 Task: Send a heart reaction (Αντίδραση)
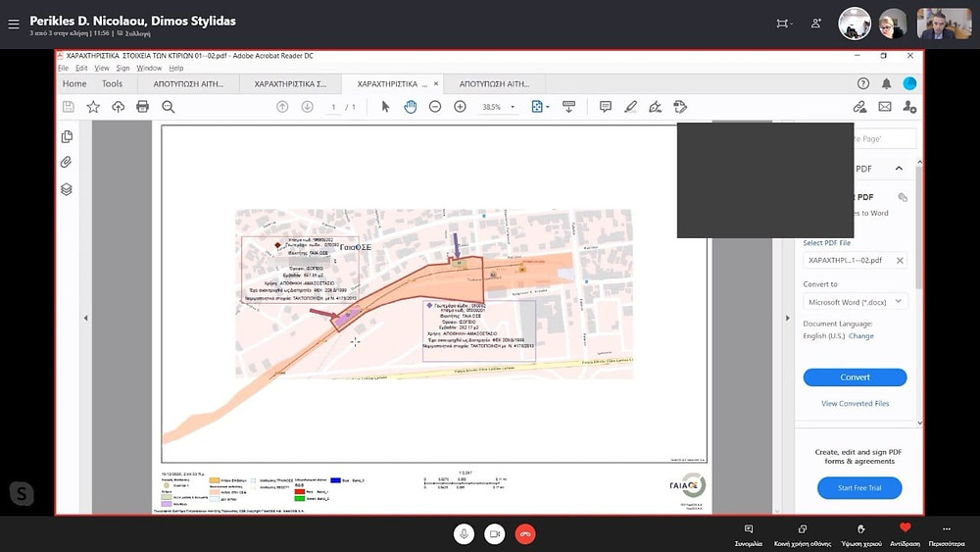[x=905, y=535]
